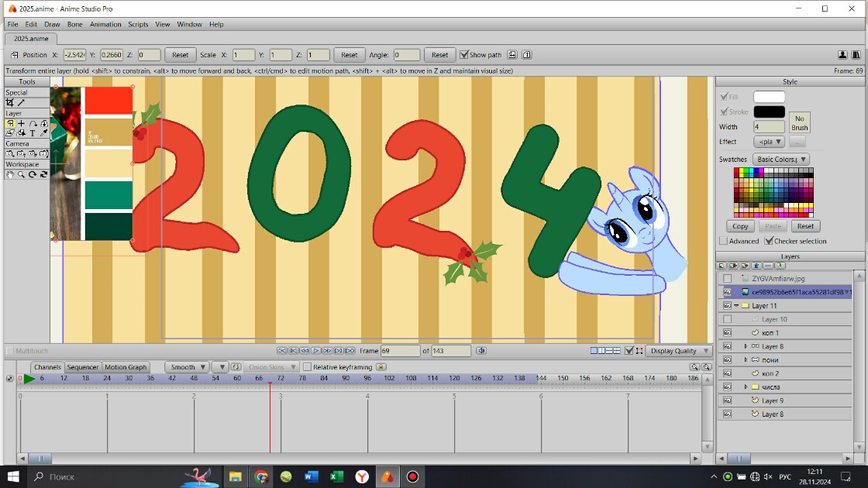Open the File menu
This screenshot has width=868, height=488.
click(x=12, y=24)
